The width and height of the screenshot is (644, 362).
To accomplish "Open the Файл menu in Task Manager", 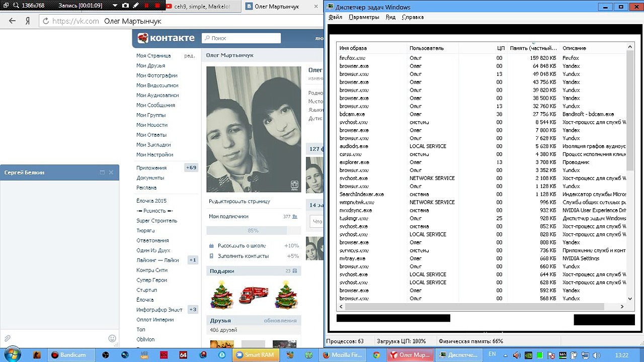I will (335, 17).
